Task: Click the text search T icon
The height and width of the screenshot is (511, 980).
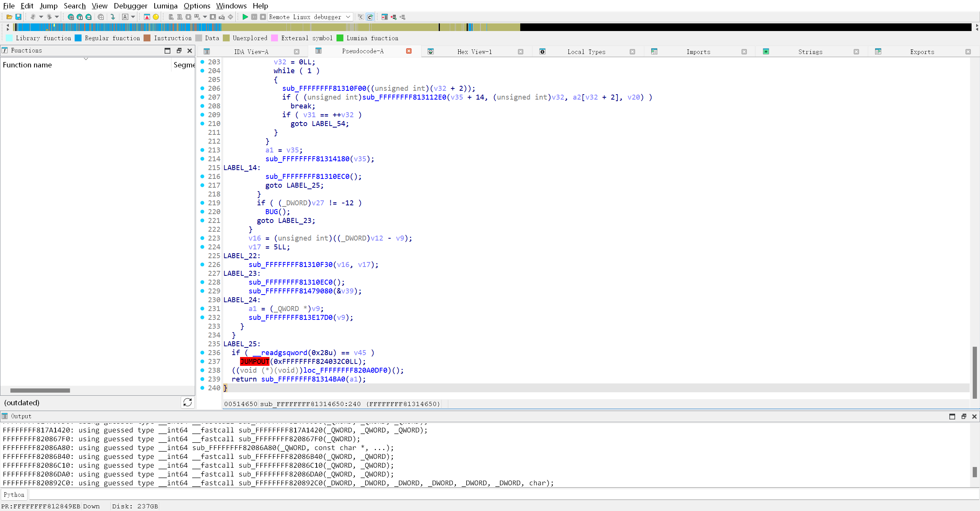Action: tap(79, 17)
